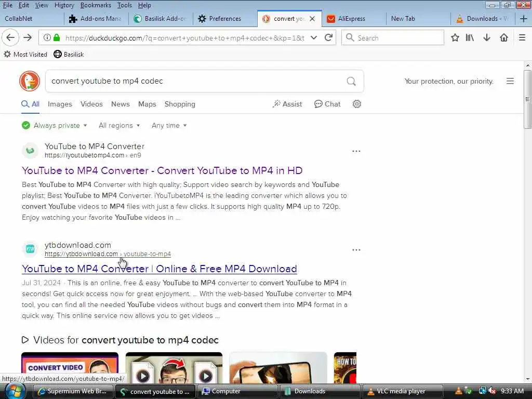532x399 pixels.
Task: Click the VLC cone icon in system tray
Action: [x=458, y=391]
